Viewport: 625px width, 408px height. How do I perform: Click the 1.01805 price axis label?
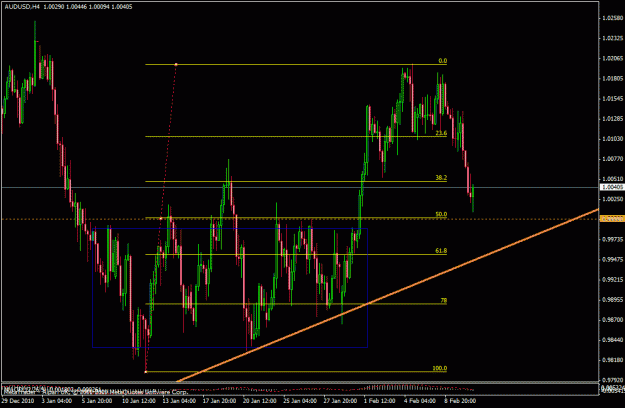(x=612, y=78)
